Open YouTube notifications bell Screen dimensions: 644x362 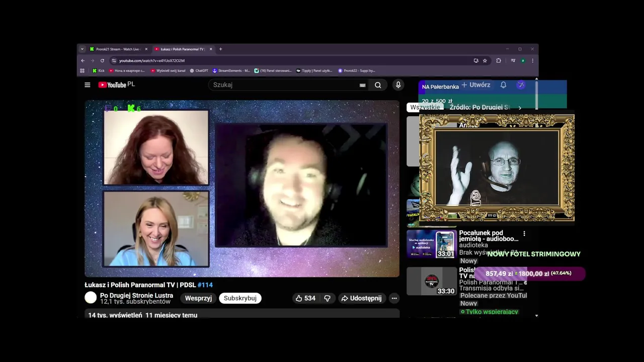[503, 85]
